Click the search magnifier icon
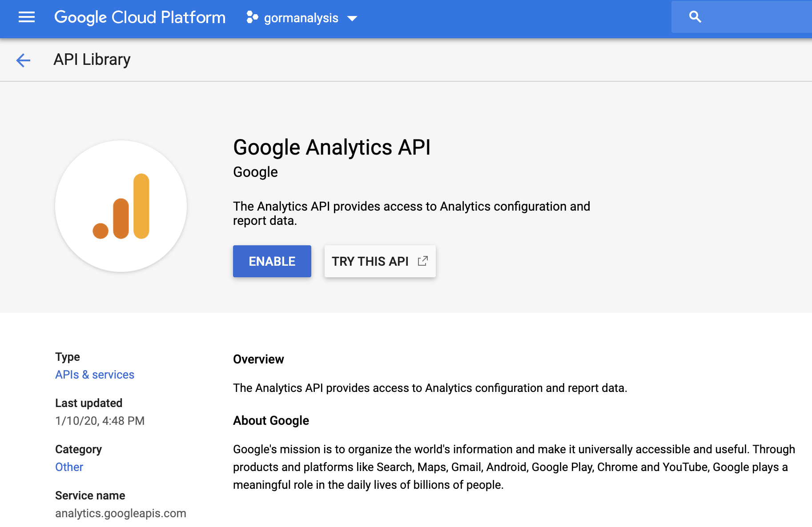812x527 pixels. (695, 17)
